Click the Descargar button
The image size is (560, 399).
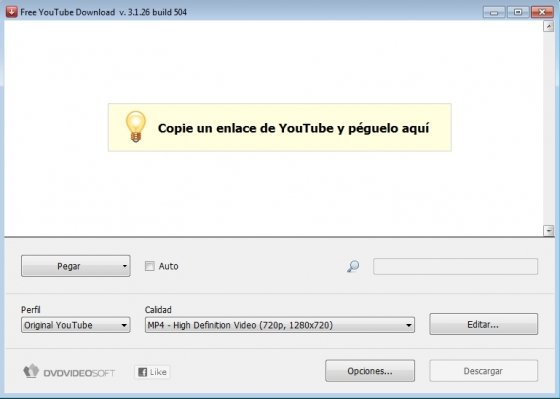coord(484,371)
